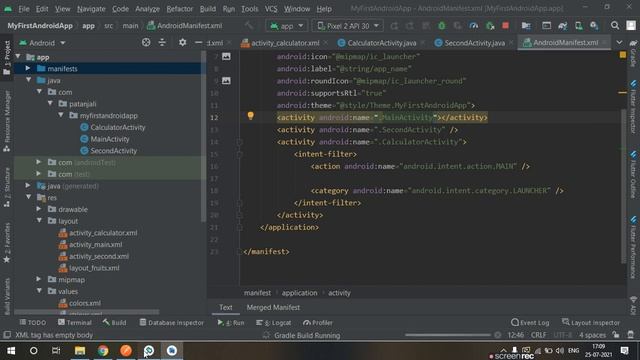The width and height of the screenshot is (640, 360).
Task: Open the File menu
Action: 24,9
